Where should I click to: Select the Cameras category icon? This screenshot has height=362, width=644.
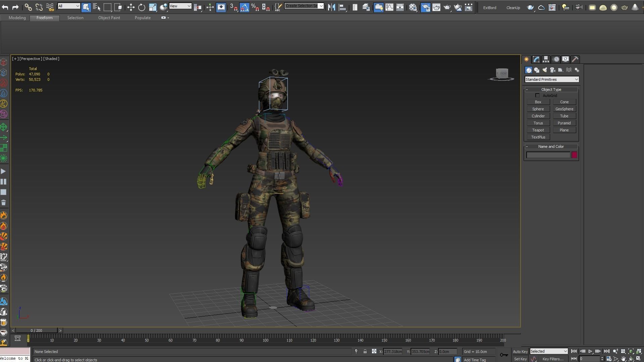(x=553, y=70)
